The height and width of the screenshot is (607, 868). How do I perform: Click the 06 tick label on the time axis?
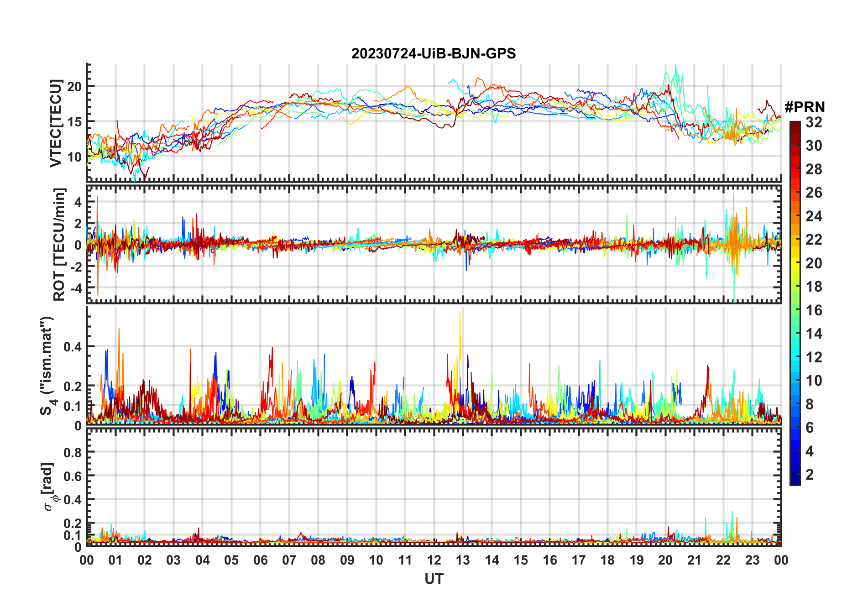pos(260,560)
